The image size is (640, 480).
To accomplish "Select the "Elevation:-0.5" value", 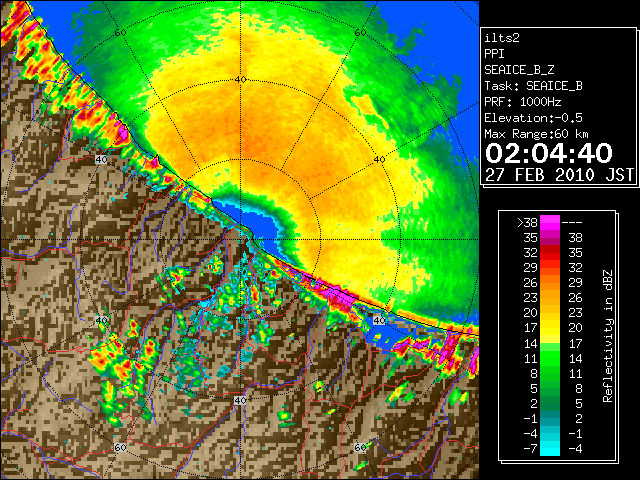I will tap(533, 118).
